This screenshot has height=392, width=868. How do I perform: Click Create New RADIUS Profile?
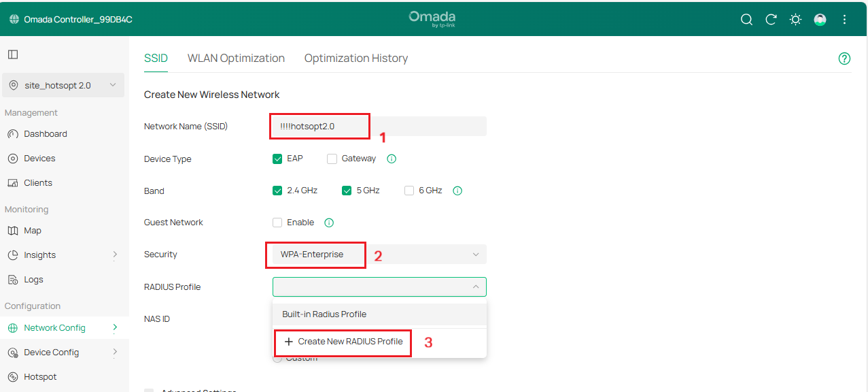(x=342, y=342)
